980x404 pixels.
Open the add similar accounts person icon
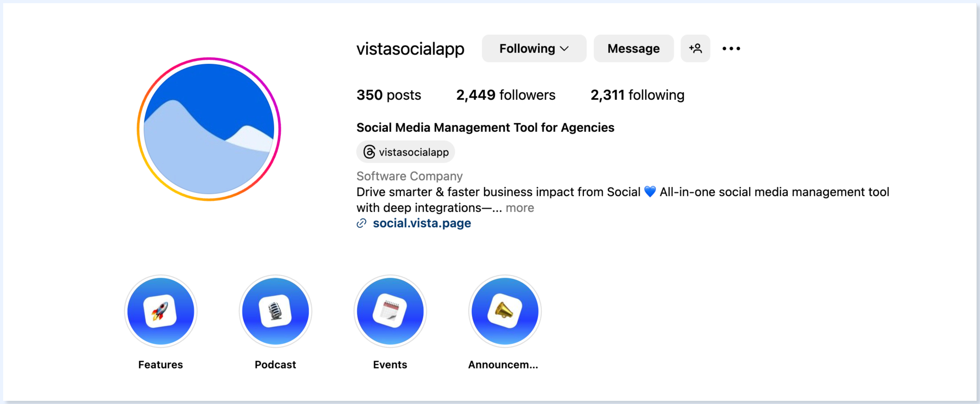pos(695,49)
